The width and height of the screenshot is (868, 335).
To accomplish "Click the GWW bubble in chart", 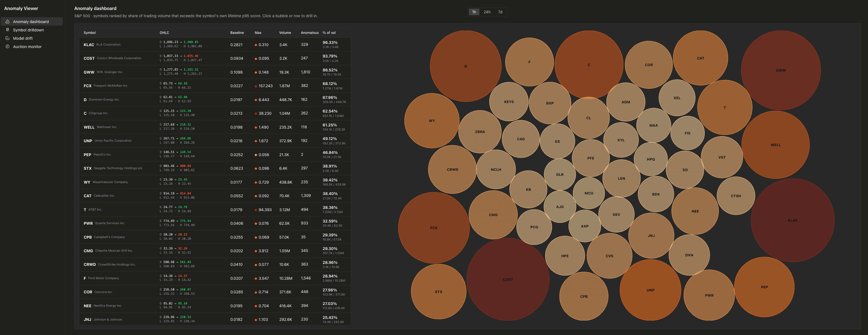I will 781,70.
